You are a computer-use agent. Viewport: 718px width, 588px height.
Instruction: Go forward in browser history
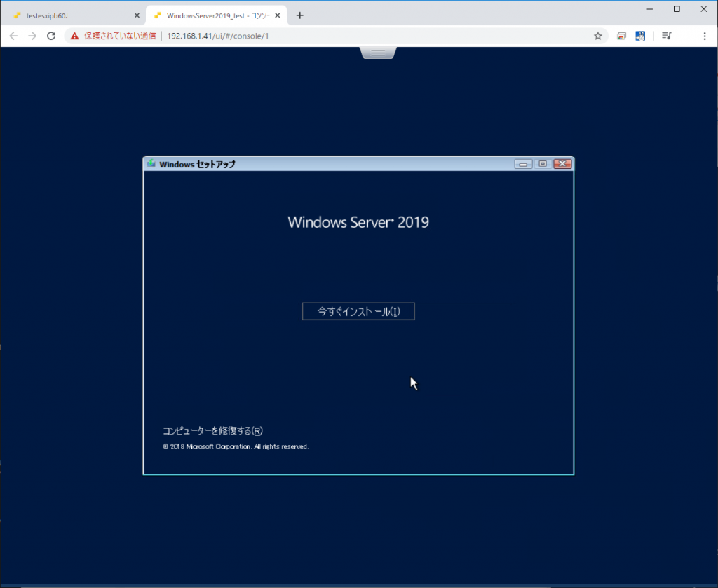[32, 36]
